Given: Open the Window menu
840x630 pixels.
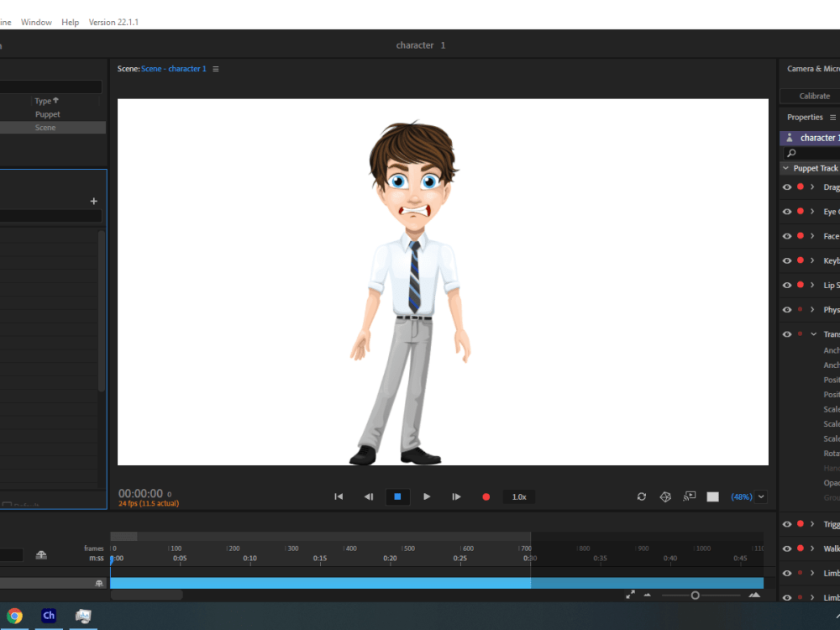Looking at the screenshot, I should [36, 22].
